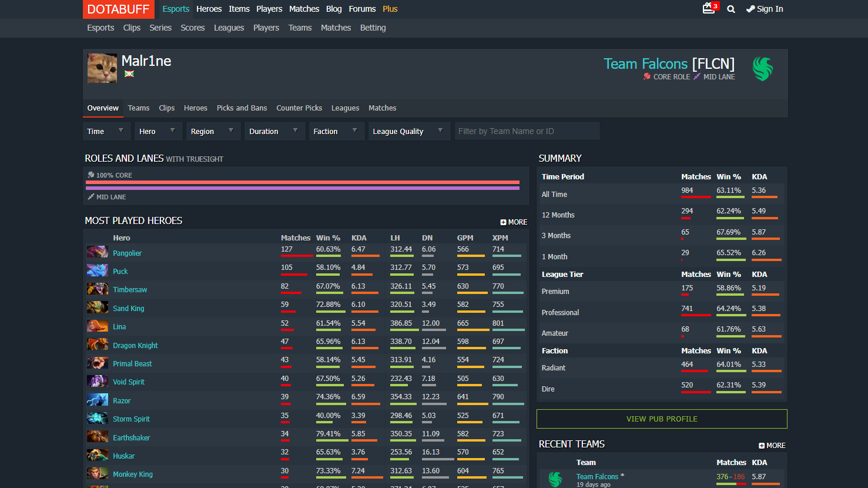868x488 pixels.
Task: Open the Faction filter dropdown
Action: click(337, 131)
